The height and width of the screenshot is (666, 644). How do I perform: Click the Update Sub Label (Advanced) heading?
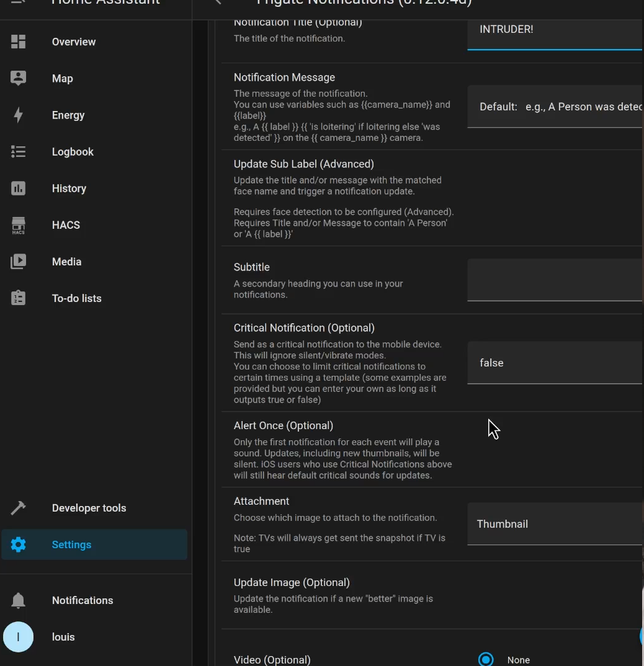[303, 164]
